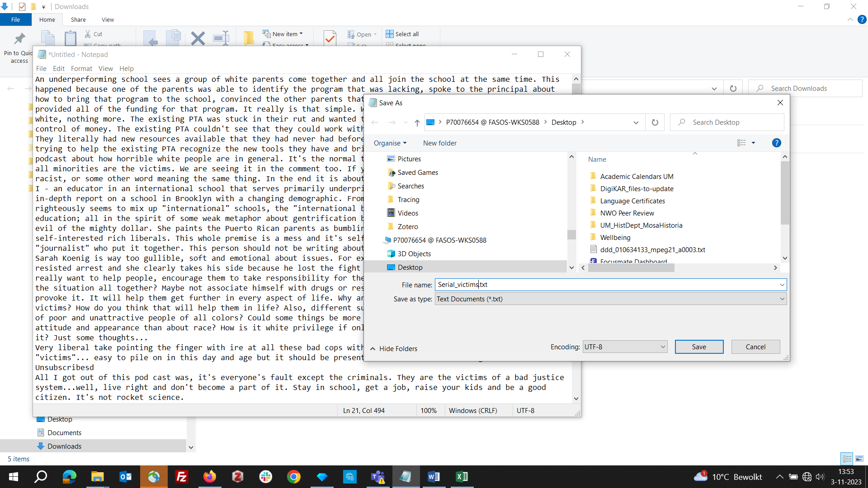Toggle Hide Folders in Save As dialog
The width and height of the screenshot is (868, 488).
(393, 348)
